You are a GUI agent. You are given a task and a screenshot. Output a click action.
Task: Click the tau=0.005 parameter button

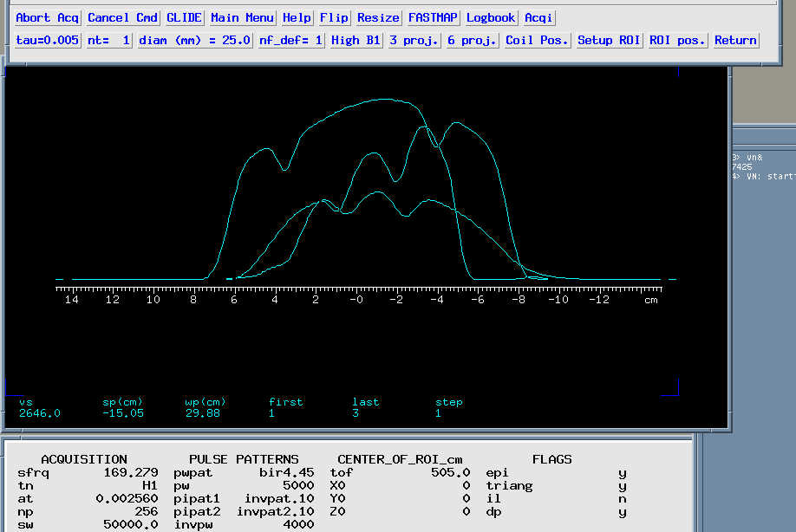point(47,40)
